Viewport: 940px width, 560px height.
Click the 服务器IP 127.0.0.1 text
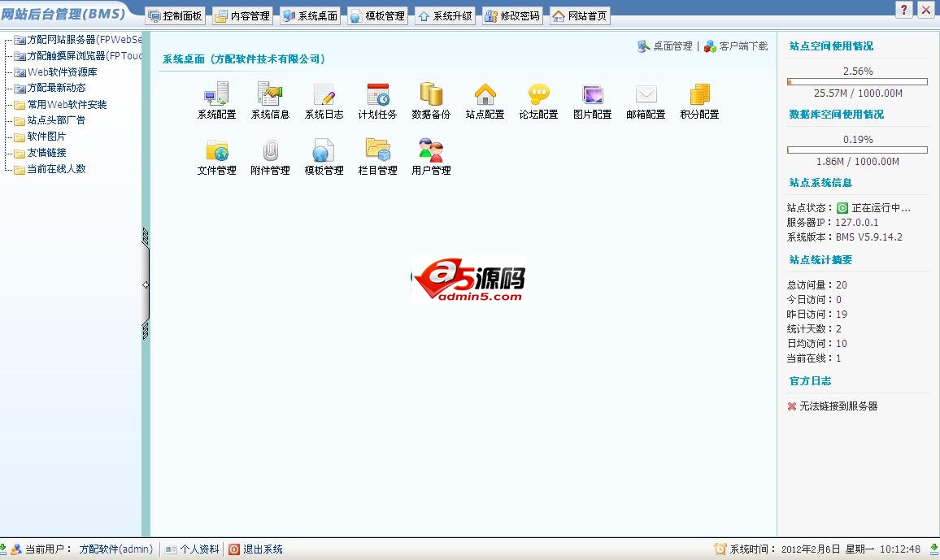tap(832, 222)
